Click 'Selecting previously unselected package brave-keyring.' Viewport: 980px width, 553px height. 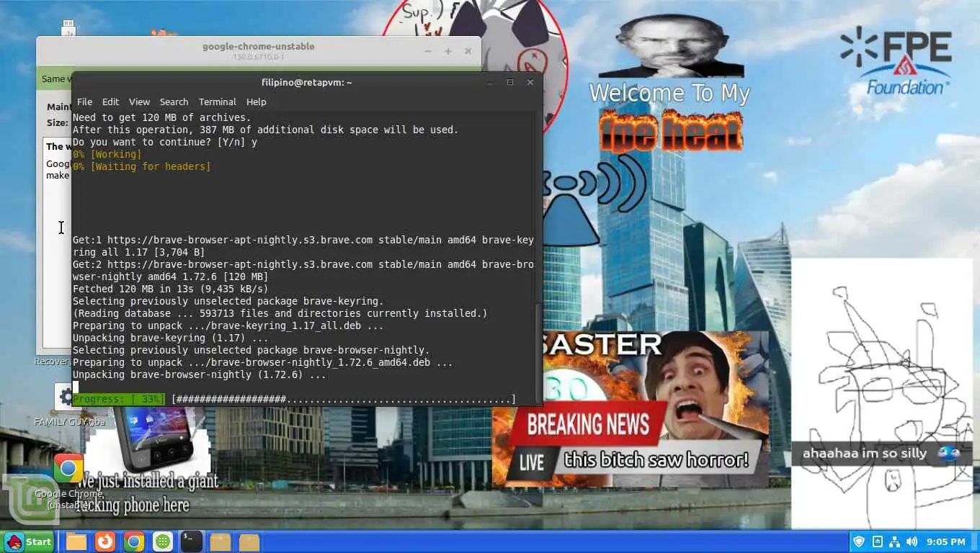[228, 301]
